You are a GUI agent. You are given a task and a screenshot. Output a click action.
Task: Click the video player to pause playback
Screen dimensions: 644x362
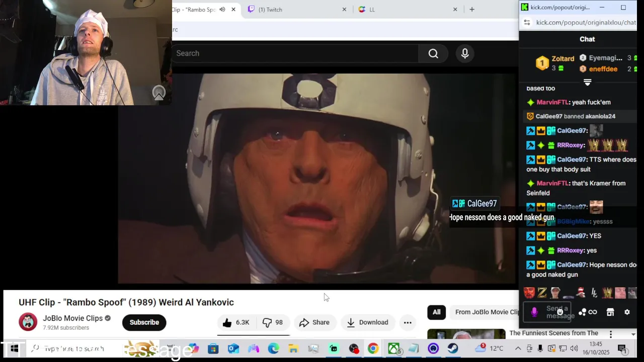(x=317, y=178)
